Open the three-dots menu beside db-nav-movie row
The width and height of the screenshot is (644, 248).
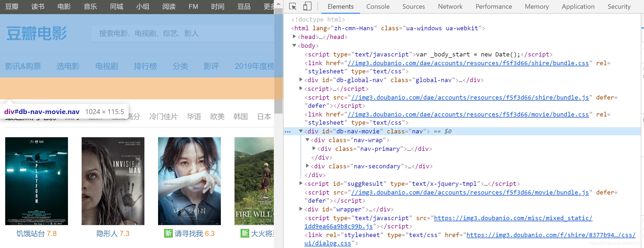(288, 132)
